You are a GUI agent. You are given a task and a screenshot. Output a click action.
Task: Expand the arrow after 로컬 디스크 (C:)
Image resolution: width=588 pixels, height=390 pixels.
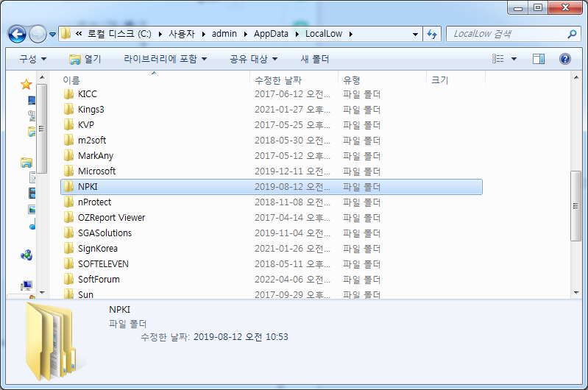(160, 34)
